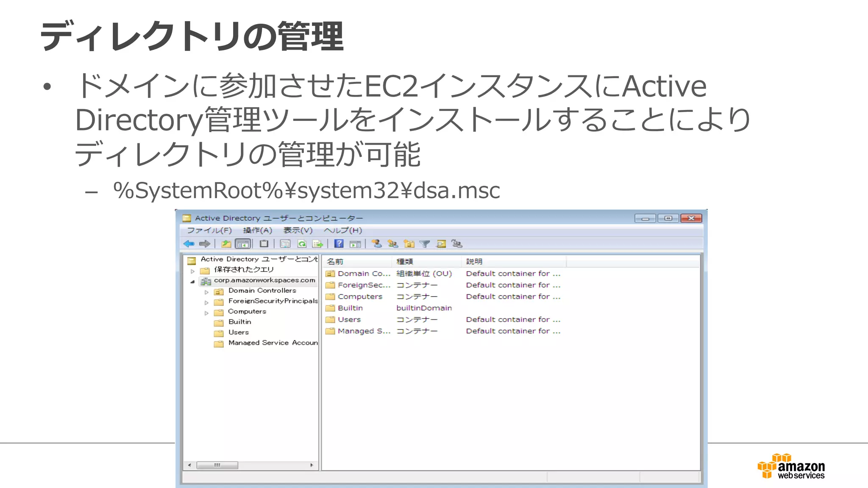Refresh the view with green arrow icon
The width and height of the screenshot is (868, 488).
click(x=302, y=244)
